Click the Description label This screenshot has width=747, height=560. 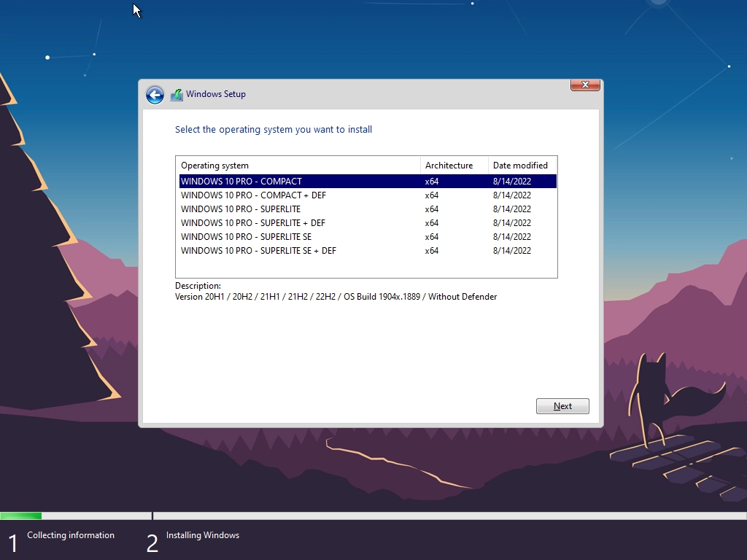(198, 286)
